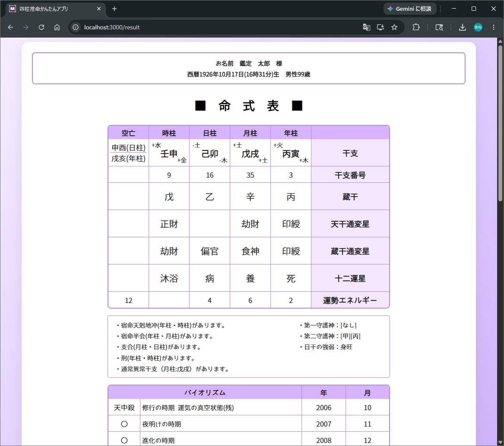Bookmark this page with the star
504x446 pixels.
(x=394, y=27)
